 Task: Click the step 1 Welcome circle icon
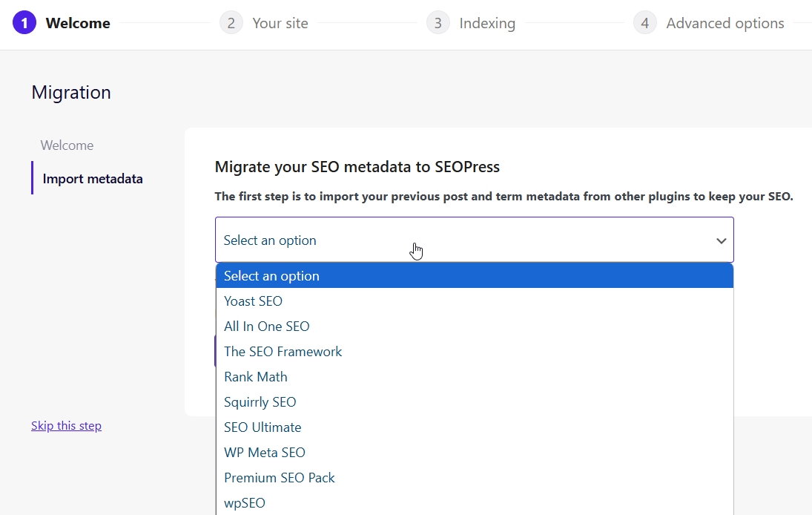pyautogui.click(x=24, y=23)
